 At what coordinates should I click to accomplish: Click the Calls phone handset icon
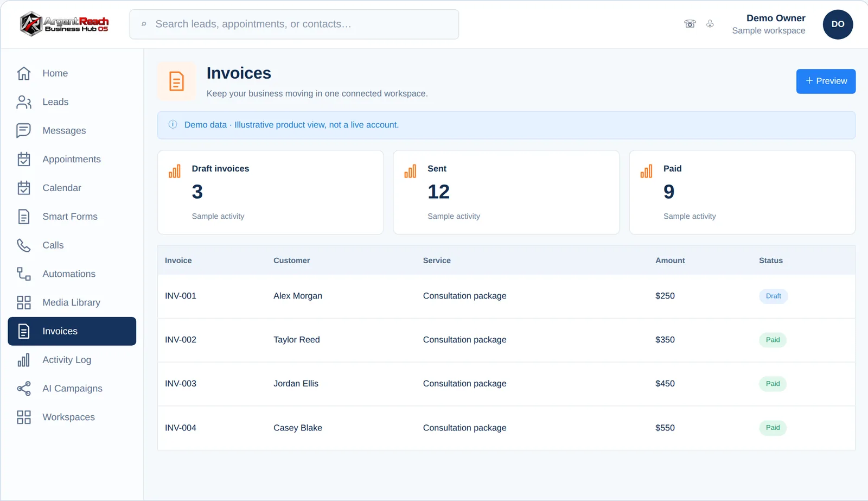[x=24, y=245]
